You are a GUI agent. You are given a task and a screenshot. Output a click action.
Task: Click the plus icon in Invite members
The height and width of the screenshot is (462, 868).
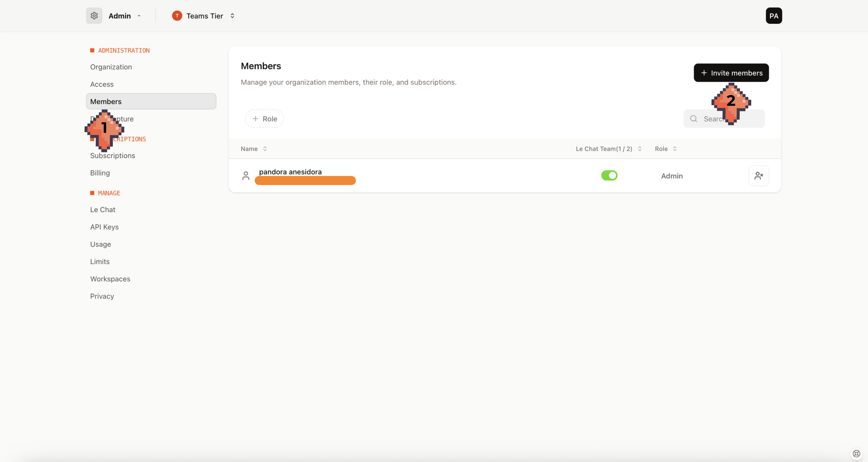pyautogui.click(x=704, y=73)
